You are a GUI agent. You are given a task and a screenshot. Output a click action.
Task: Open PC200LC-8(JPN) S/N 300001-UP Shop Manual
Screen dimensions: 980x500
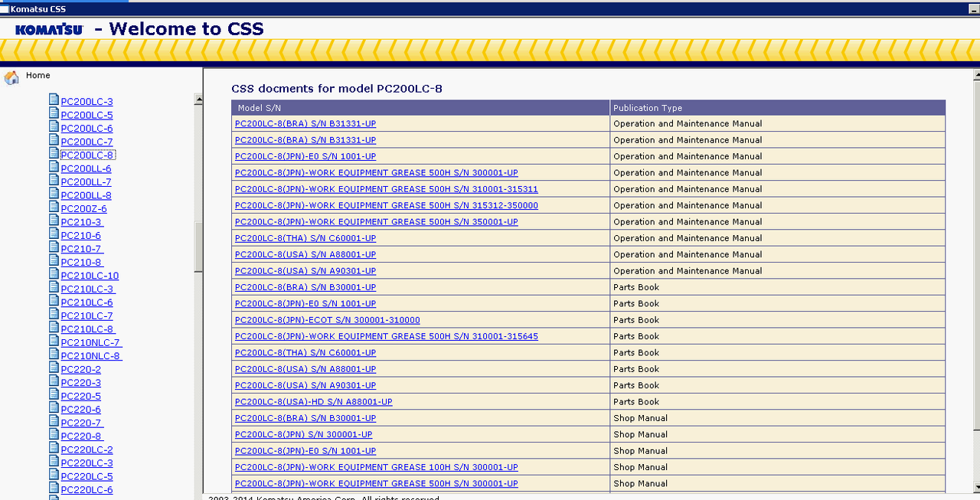[x=304, y=434]
